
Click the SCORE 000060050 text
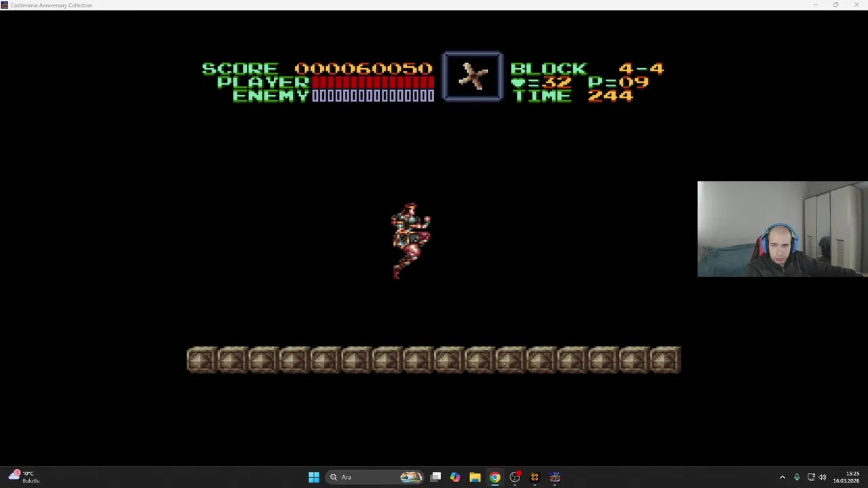[x=317, y=68]
